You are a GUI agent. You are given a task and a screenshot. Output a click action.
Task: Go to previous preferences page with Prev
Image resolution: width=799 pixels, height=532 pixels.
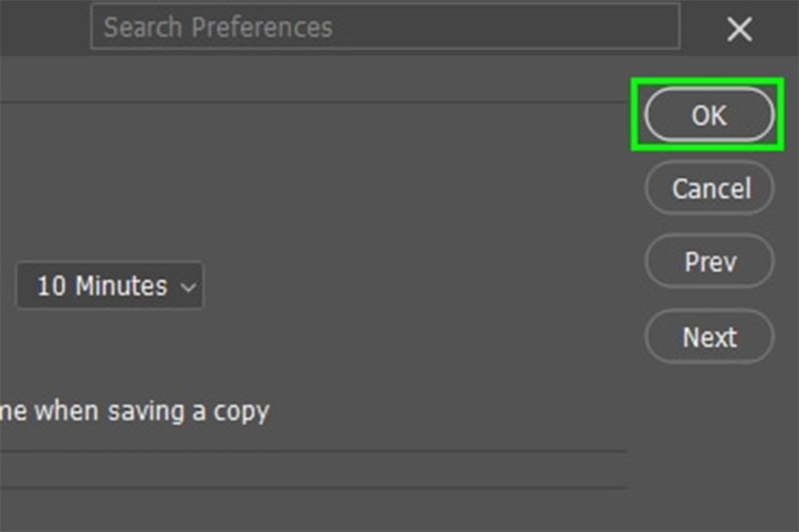[709, 263]
